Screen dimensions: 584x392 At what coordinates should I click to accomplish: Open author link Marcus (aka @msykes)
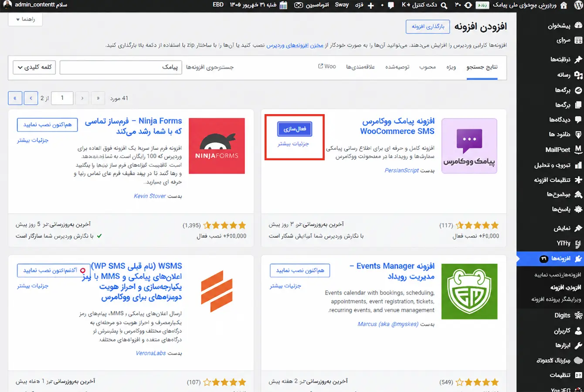click(x=388, y=324)
